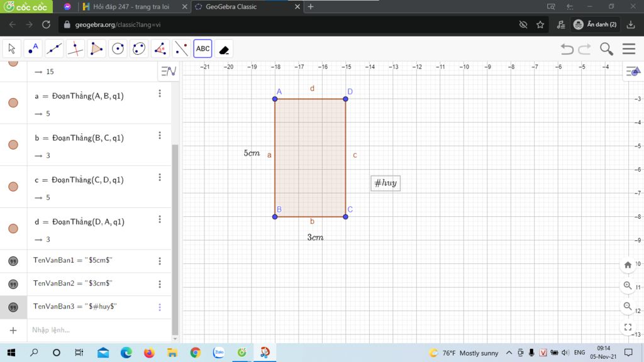Zoom in on the graphics view
This screenshot has height=362, width=644.
click(x=628, y=285)
